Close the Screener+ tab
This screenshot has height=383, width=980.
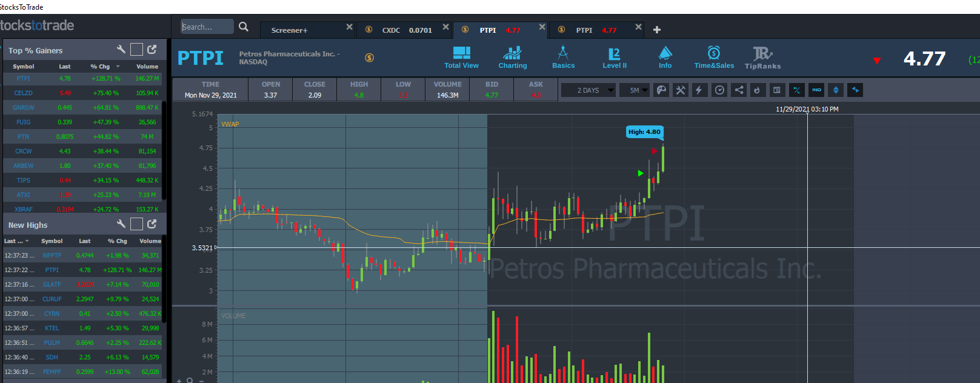click(x=349, y=27)
